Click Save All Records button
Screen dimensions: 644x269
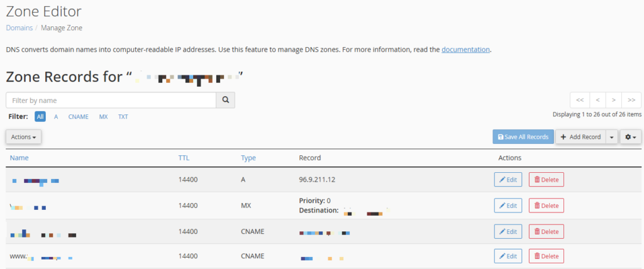(x=523, y=137)
